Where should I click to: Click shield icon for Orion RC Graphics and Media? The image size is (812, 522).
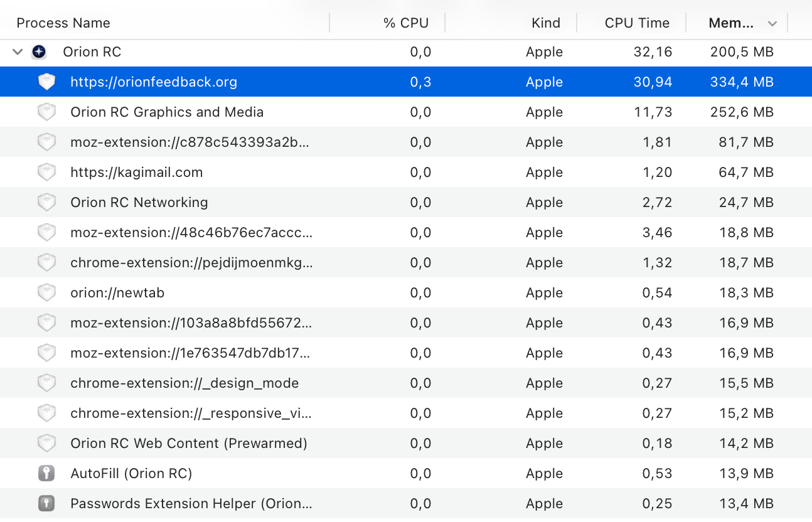46,112
